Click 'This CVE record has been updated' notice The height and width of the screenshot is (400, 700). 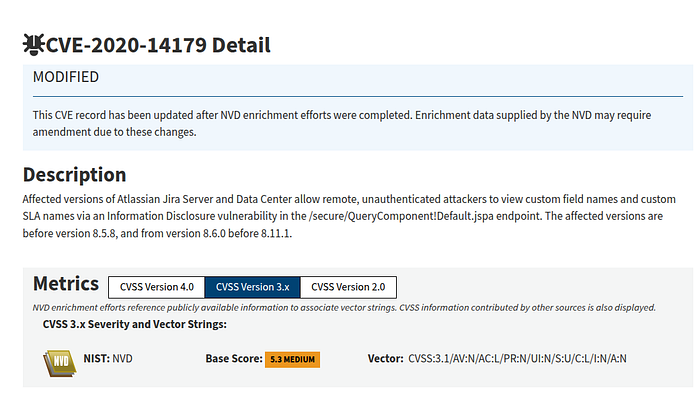click(x=342, y=124)
